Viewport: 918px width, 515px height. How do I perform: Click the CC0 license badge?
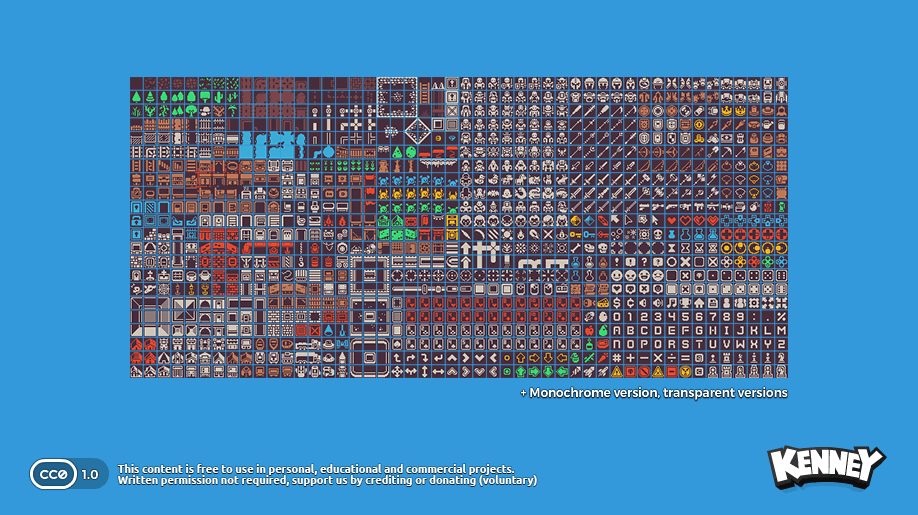tap(52, 474)
